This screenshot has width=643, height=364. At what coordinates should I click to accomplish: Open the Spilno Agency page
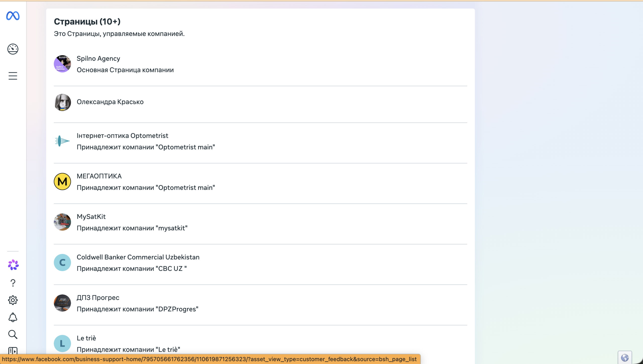tap(98, 59)
